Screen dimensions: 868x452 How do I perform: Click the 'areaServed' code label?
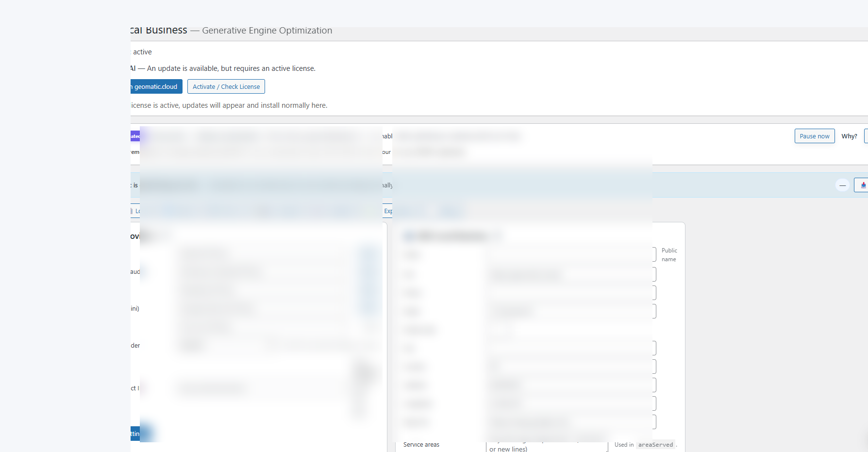655,445
